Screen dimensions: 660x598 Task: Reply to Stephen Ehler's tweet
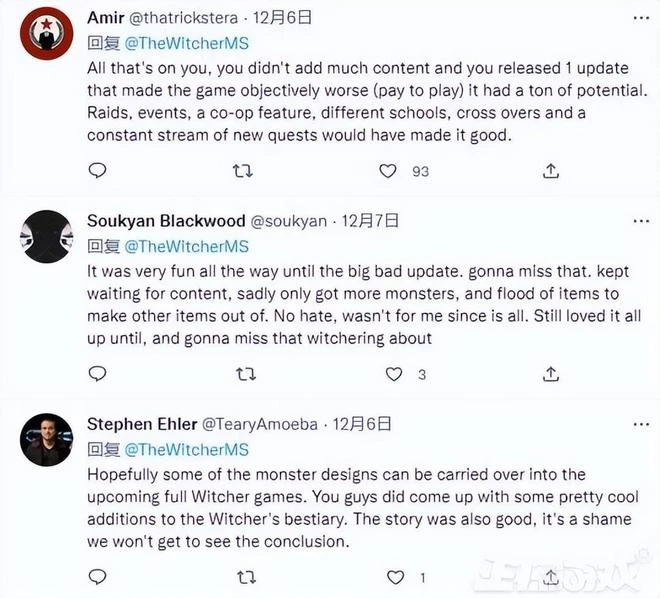pyautogui.click(x=97, y=577)
